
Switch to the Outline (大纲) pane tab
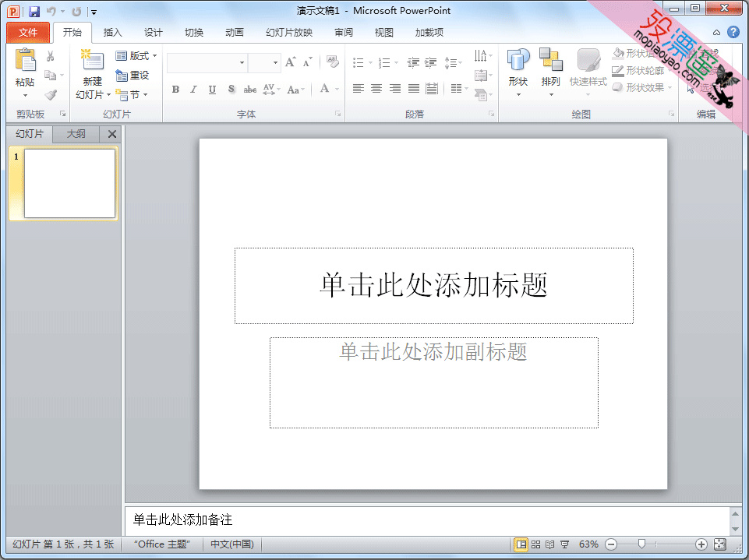76,134
